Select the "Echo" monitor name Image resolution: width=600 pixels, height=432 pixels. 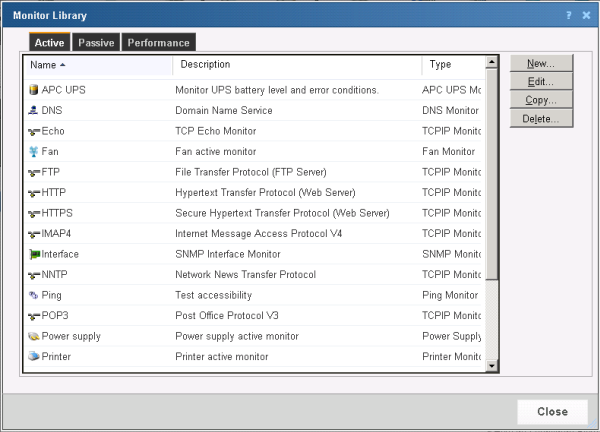pos(53,131)
